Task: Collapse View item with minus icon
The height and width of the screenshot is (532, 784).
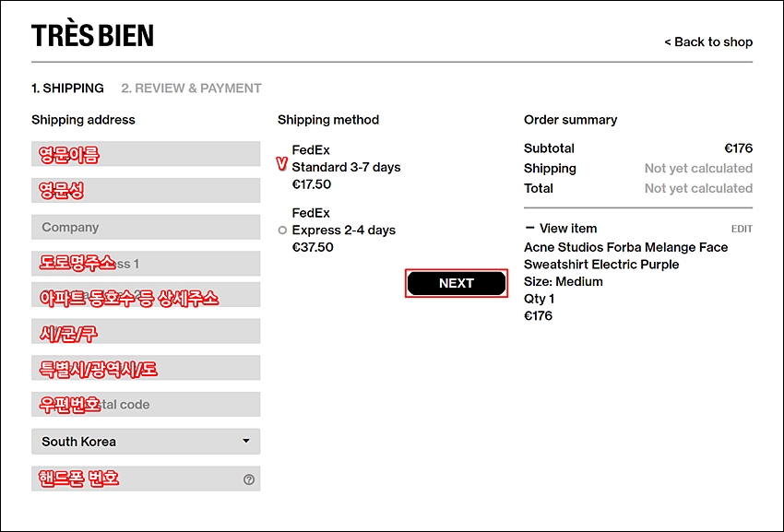Action: [x=530, y=228]
